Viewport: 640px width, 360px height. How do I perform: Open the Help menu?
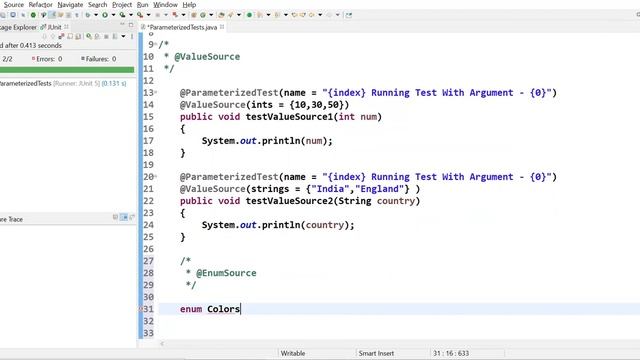(189, 4)
